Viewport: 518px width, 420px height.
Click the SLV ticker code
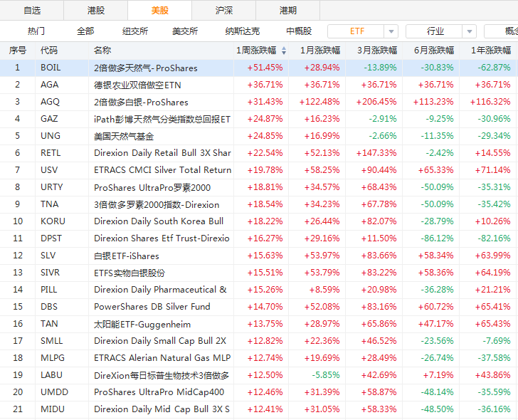(48, 256)
